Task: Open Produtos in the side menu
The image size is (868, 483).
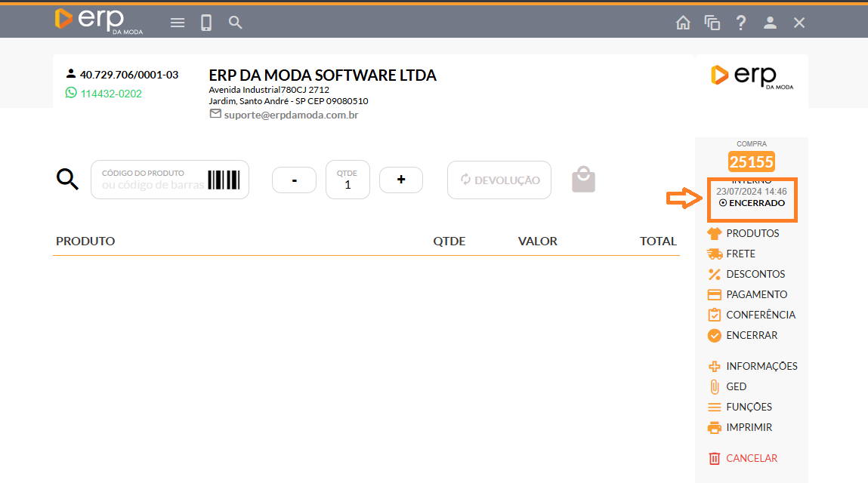Action: tap(752, 233)
